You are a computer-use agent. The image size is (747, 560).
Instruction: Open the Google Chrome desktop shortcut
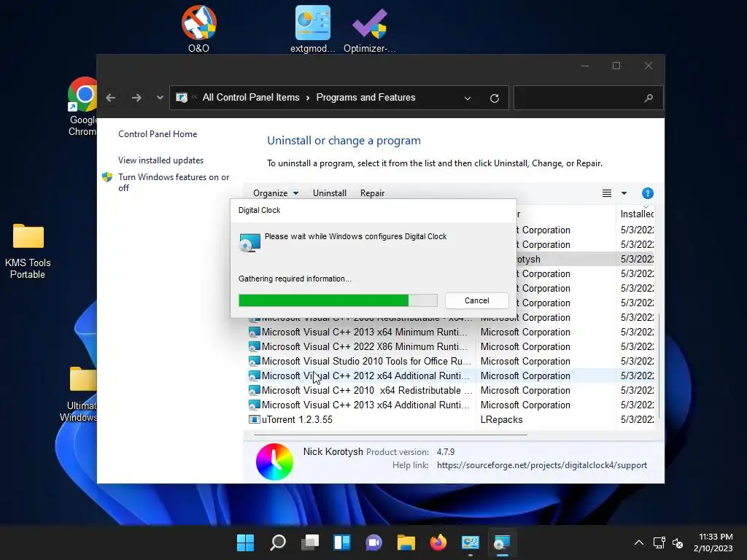(x=83, y=106)
